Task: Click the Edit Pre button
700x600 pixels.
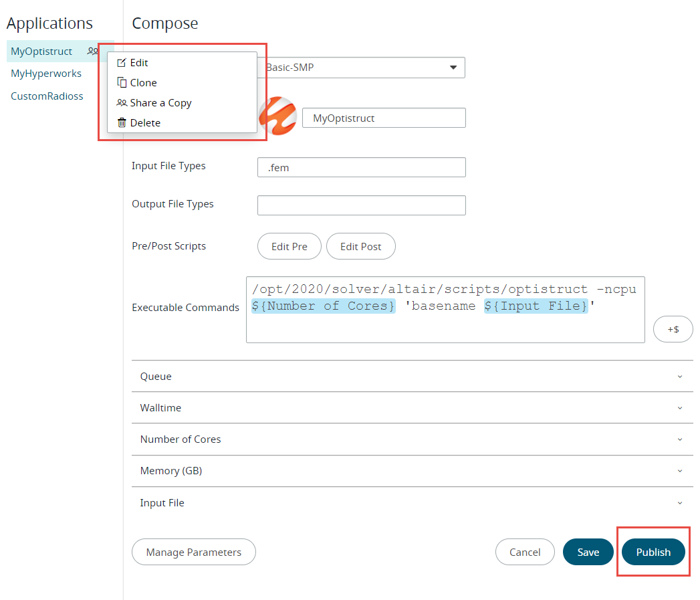Action: pos(289,246)
